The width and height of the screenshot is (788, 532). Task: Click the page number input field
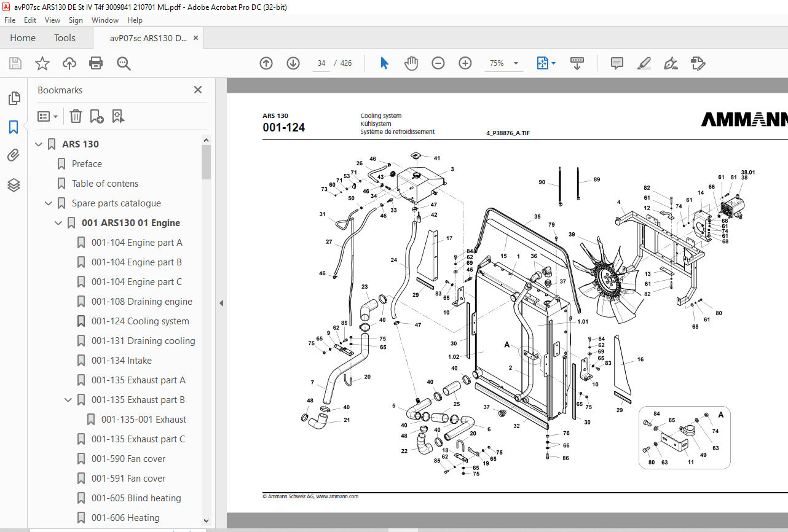tap(321, 63)
